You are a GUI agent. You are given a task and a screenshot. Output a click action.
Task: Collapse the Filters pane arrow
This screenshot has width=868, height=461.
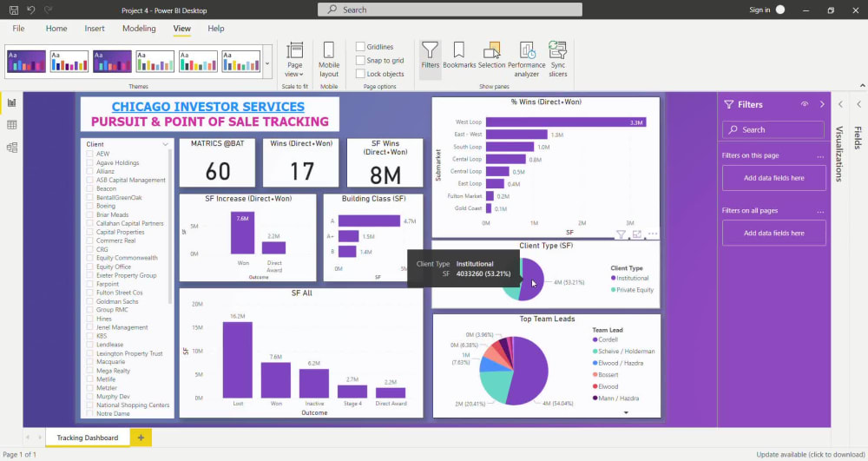pyautogui.click(x=821, y=104)
